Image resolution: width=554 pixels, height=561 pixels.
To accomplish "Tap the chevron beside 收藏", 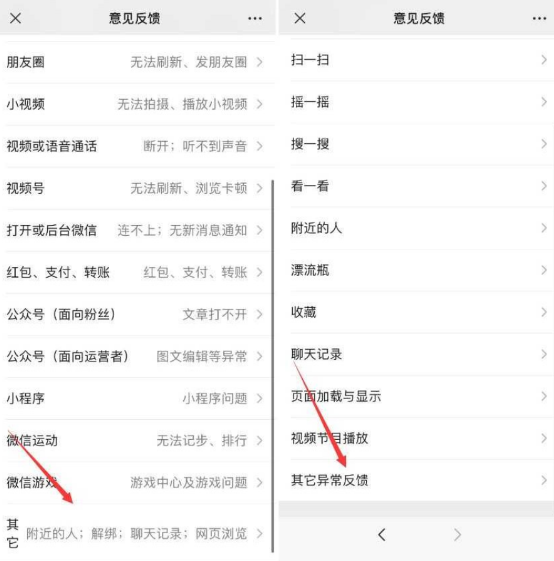I will tap(544, 312).
